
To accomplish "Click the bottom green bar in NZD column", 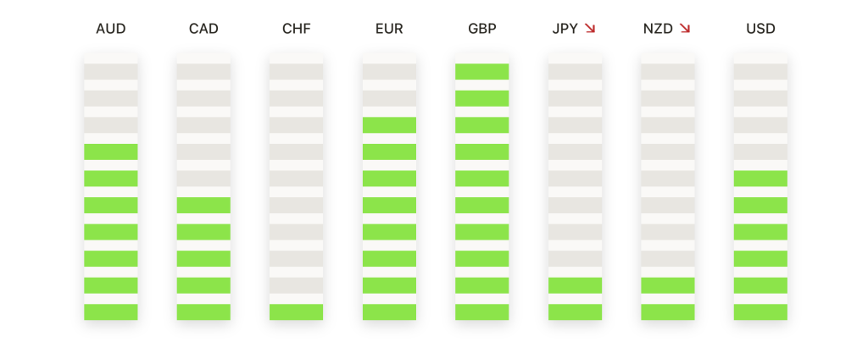I will tap(668, 312).
